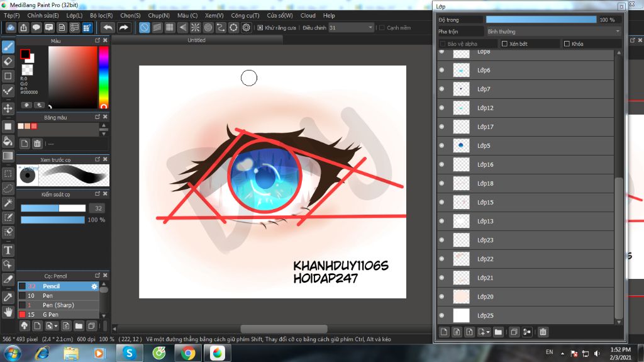Enable the Khóa lock checkbox
This screenshot has width=644, height=362.
click(567, 43)
